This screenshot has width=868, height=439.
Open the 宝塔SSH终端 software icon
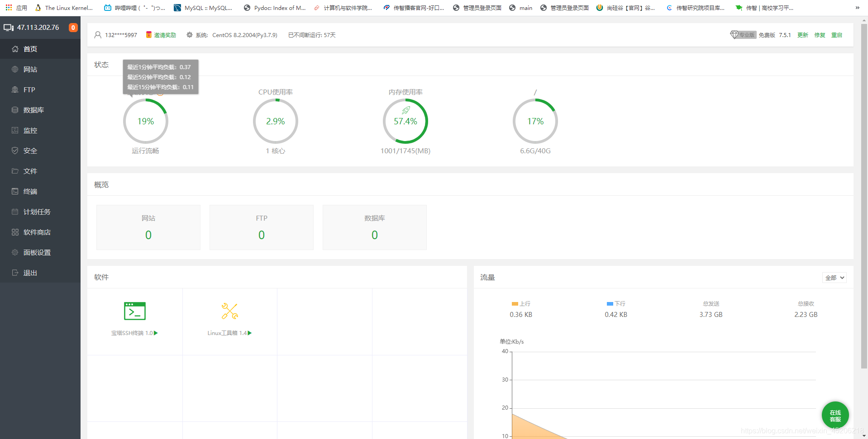pos(135,311)
